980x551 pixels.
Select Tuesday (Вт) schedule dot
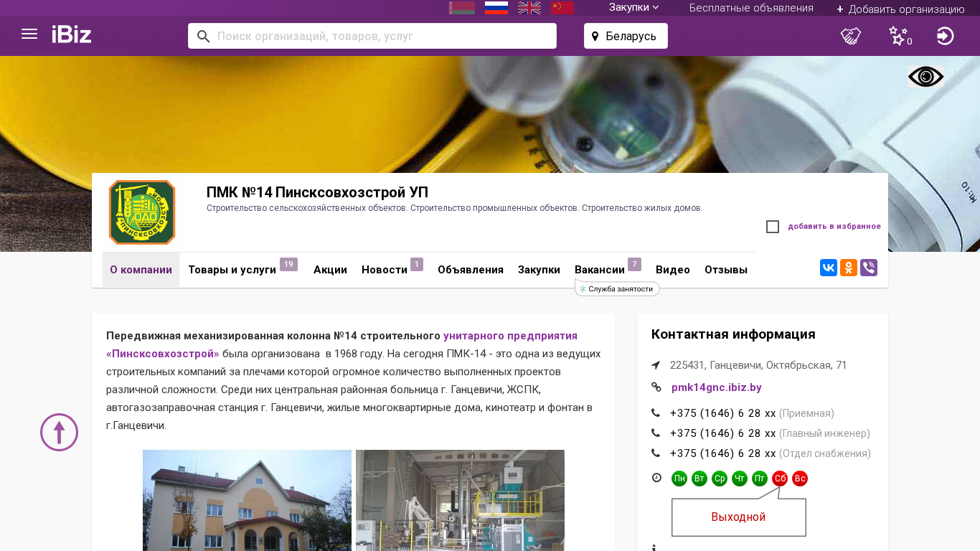[699, 479]
